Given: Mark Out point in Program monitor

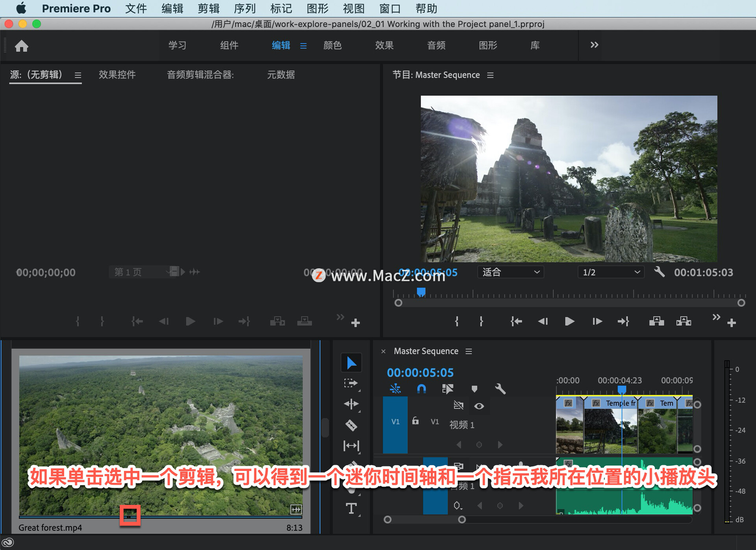Looking at the screenshot, I should pyautogui.click(x=481, y=321).
